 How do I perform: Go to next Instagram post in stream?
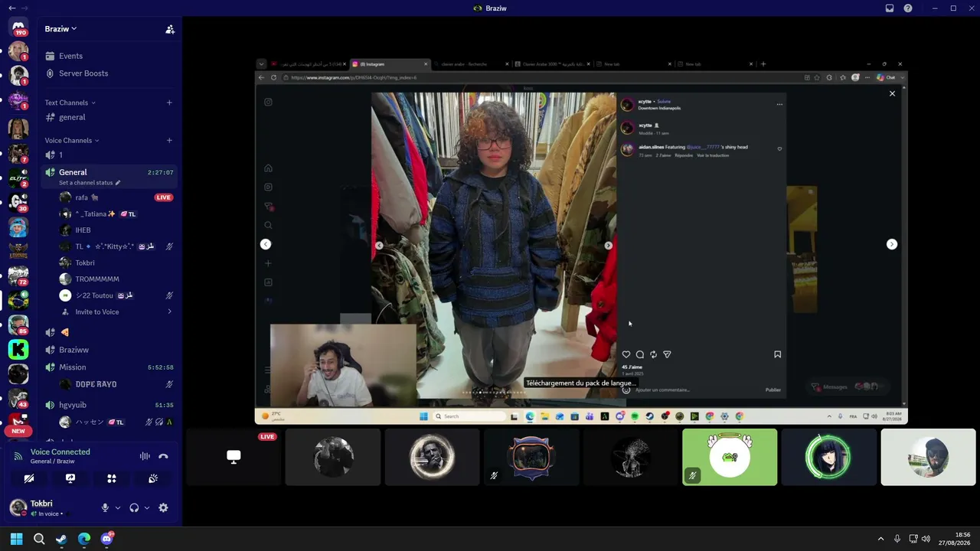click(892, 244)
